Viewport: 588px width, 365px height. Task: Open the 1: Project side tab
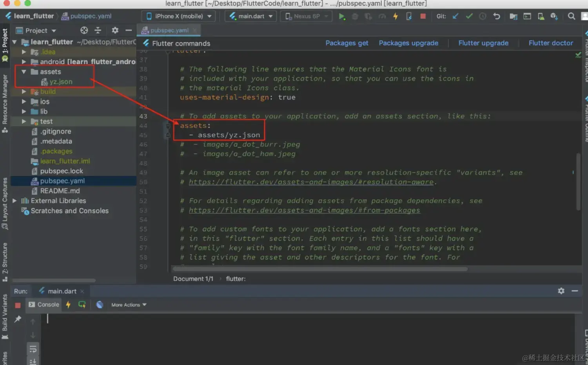(x=5, y=45)
